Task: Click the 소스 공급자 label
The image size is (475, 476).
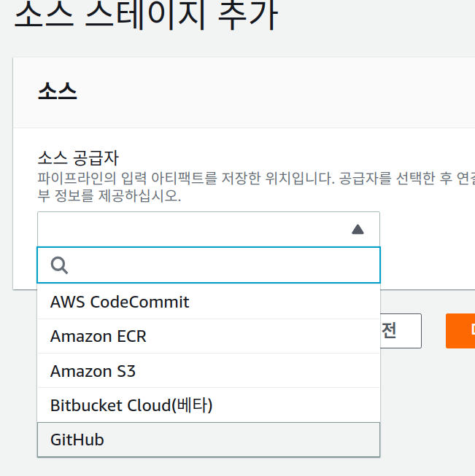Action: tap(78, 158)
